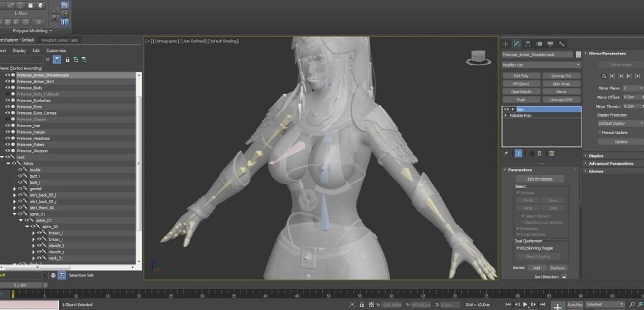Click rightmost hierarchy icon in Scene Explorer toolbar
The image size is (644, 310).
click(x=84, y=60)
